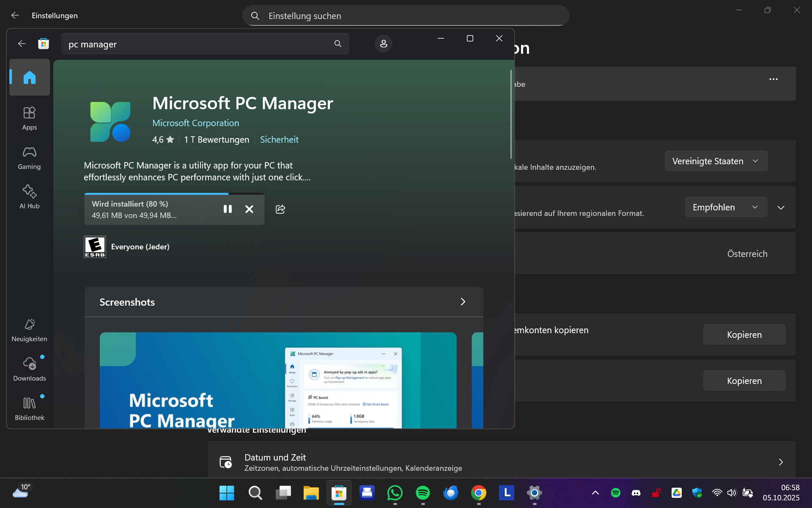Expand the regional format section chevron
Image resolution: width=812 pixels, height=508 pixels.
[781, 207]
